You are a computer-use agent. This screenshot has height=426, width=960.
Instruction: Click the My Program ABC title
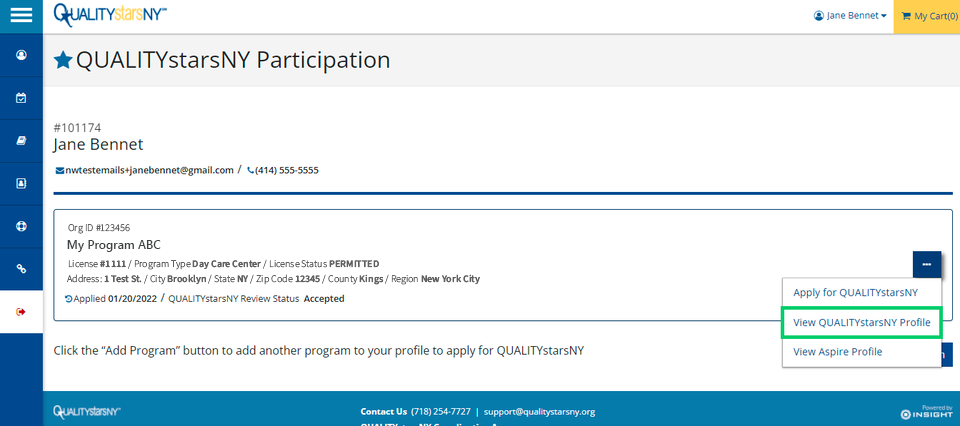click(114, 245)
